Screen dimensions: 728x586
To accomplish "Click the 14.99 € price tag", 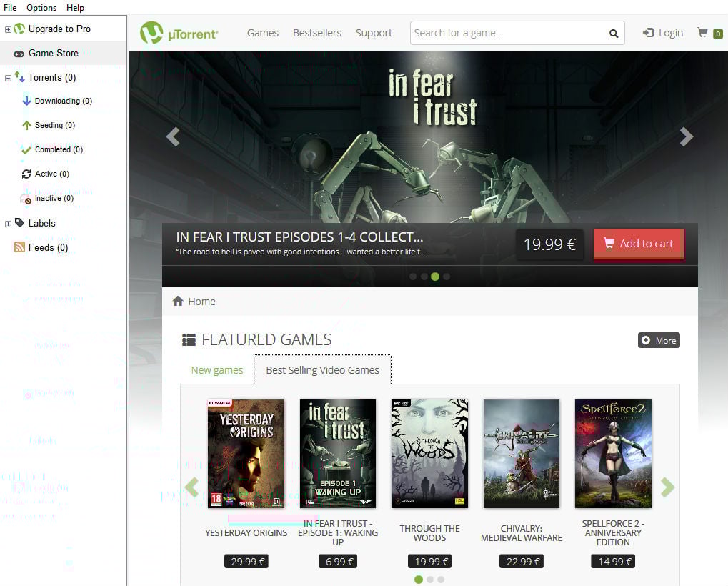I will (613, 562).
